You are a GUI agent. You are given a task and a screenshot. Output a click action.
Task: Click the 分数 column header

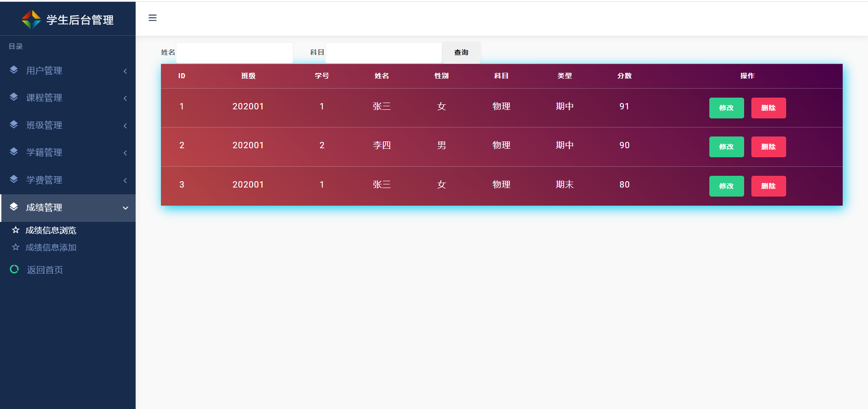pyautogui.click(x=624, y=76)
